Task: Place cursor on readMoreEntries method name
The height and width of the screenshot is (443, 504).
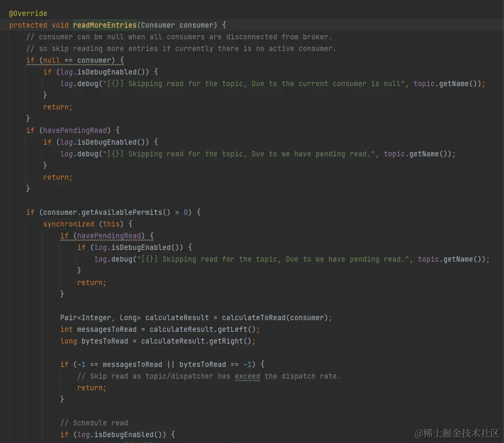Action: pyautogui.click(x=105, y=25)
